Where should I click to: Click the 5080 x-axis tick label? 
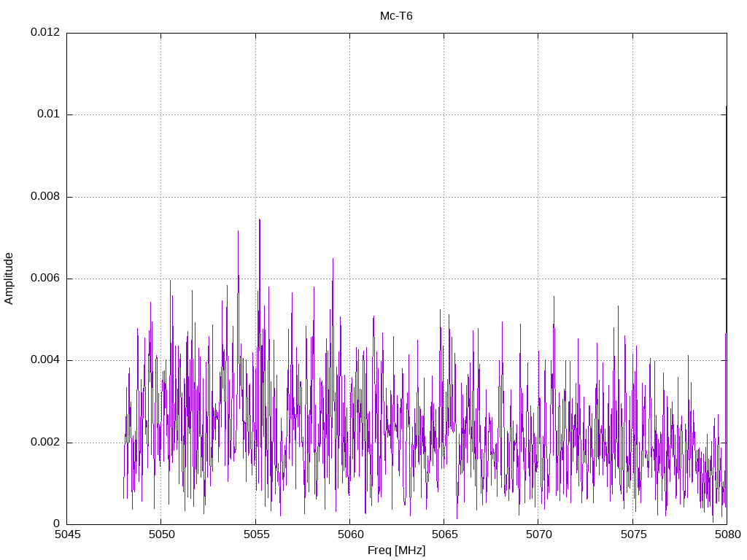point(728,534)
